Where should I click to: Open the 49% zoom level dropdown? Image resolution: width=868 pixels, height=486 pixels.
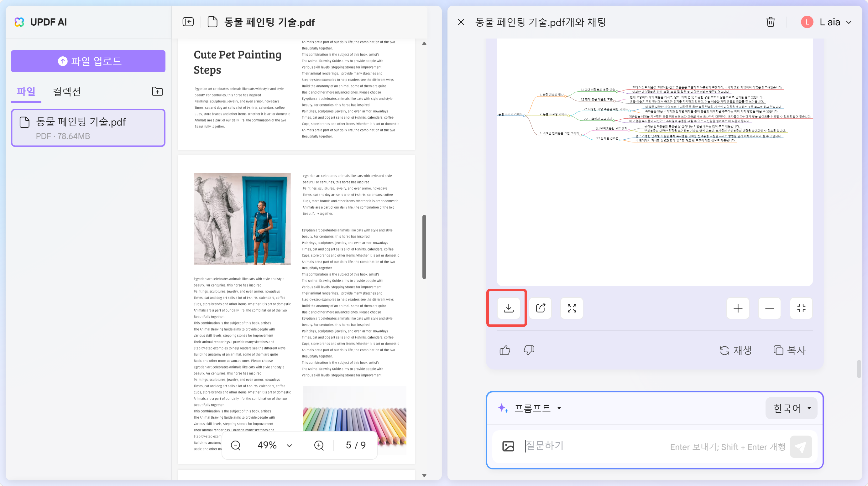pyautogui.click(x=275, y=445)
